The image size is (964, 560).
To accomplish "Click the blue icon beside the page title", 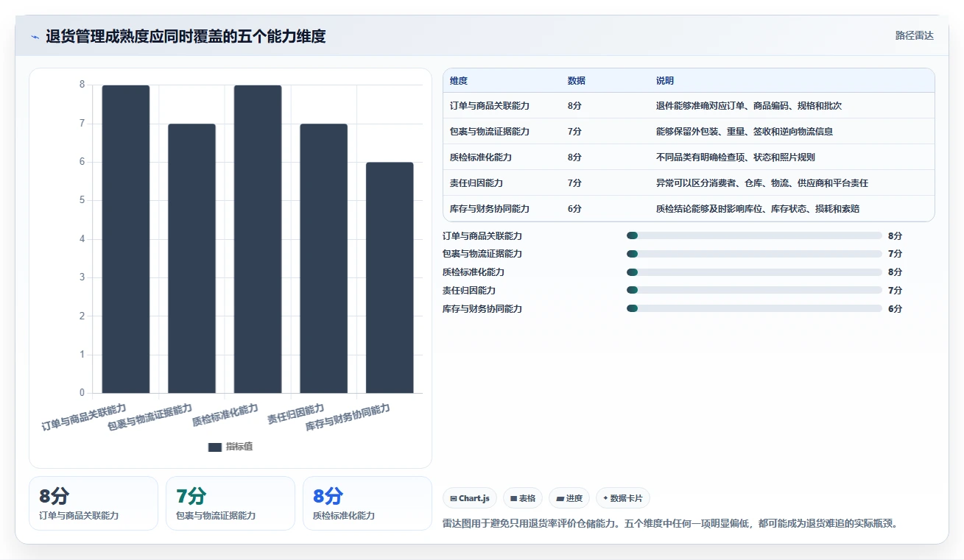I will 35,37.
